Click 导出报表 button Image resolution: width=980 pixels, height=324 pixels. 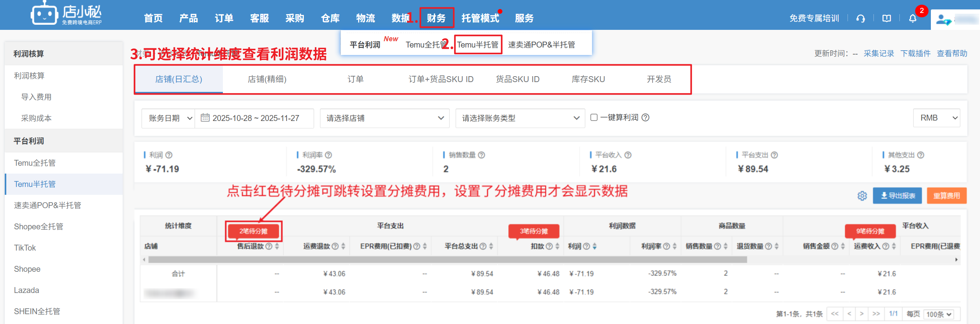click(897, 196)
